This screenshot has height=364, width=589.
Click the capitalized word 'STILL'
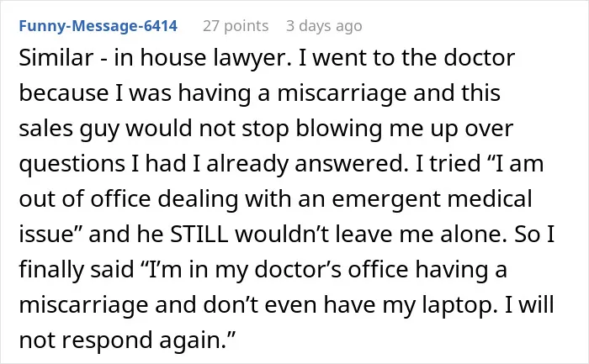click(x=199, y=235)
